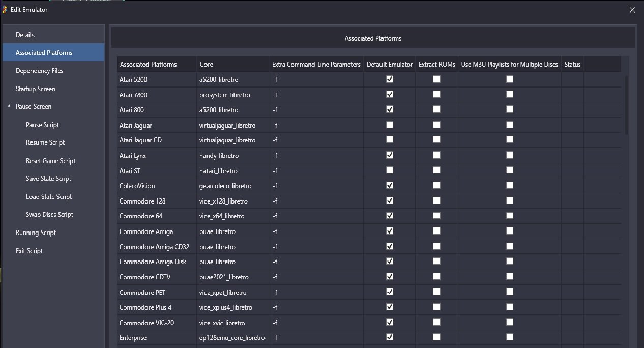Click Extra Command-Line Parameters column header
Screen dimensions: 644x348
[316, 64]
